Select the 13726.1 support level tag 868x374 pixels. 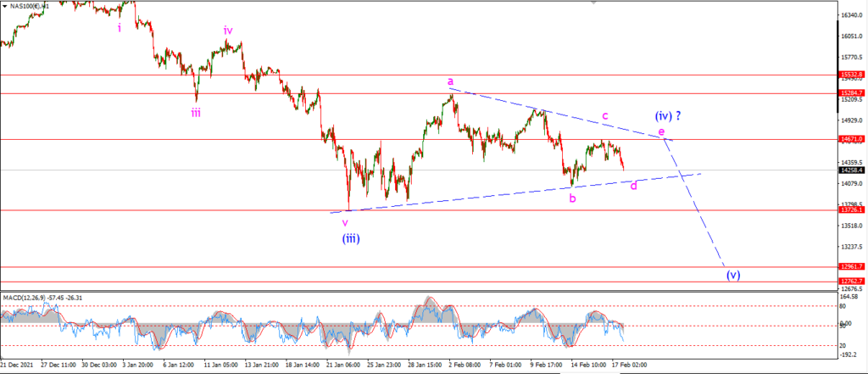[x=852, y=210]
